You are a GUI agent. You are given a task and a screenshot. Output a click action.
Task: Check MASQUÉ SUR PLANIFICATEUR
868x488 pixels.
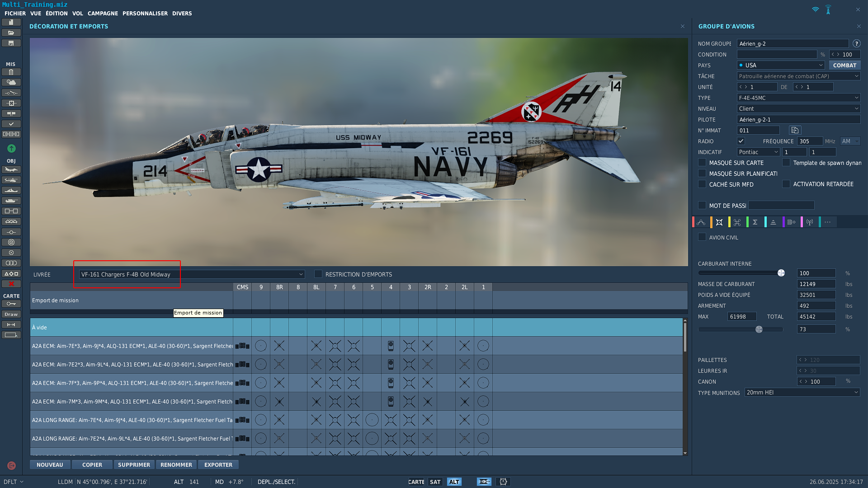[x=702, y=173]
